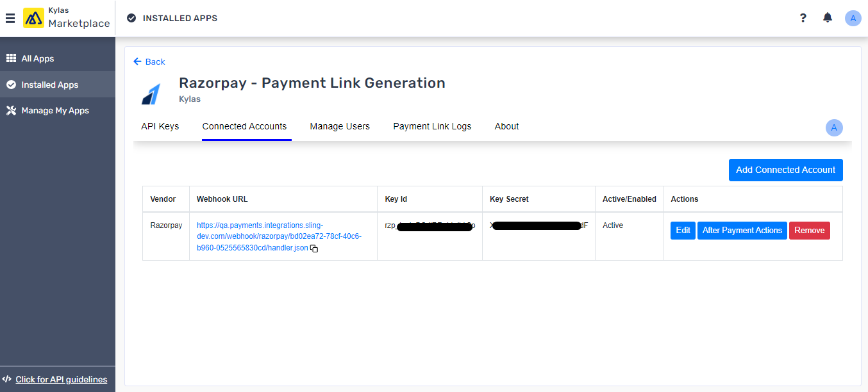View notifications bell icon
Image resolution: width=868 pixels, height=392 pixels.
(828, 18)
